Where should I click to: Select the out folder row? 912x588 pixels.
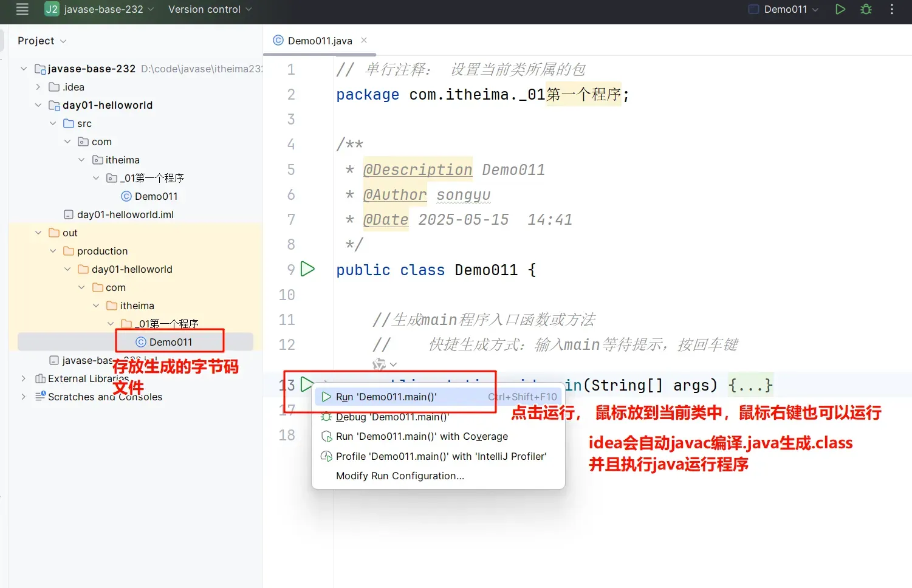click(x=135, y=233)
